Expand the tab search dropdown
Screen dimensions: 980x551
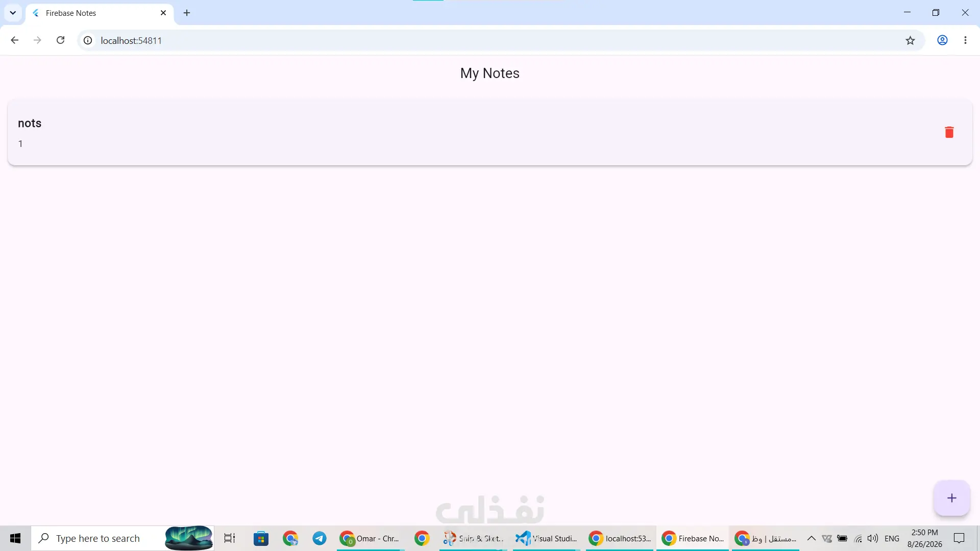pyautogui.click(x=13, y=13)
